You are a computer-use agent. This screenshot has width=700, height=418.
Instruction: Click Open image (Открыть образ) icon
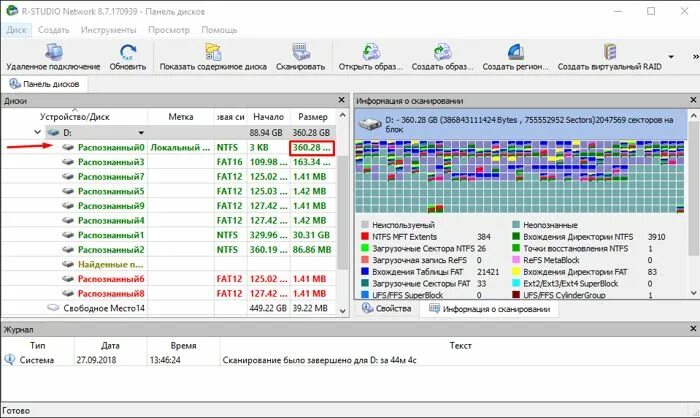pos(371,52)
